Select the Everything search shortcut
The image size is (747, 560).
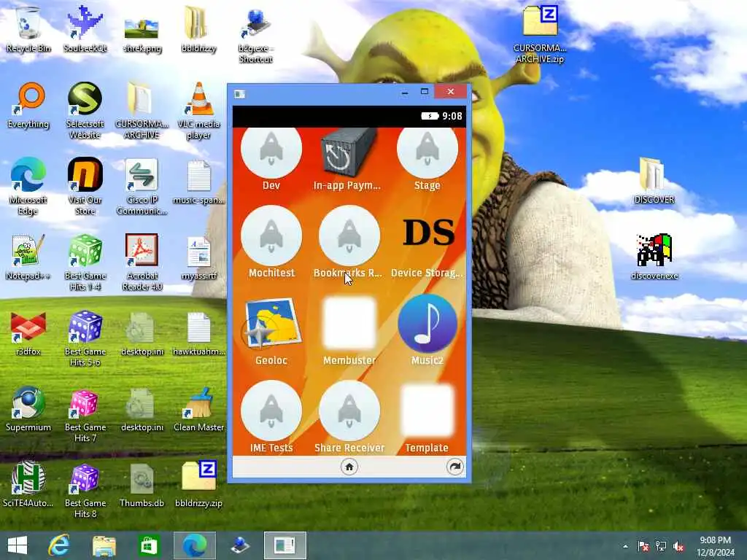pos(28,106)
